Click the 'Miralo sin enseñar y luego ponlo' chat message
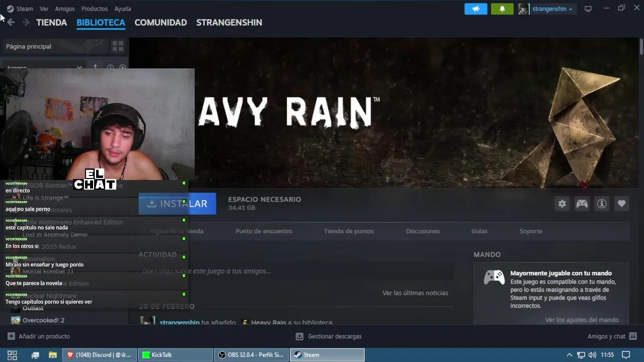644x362 pixels. 44,264
